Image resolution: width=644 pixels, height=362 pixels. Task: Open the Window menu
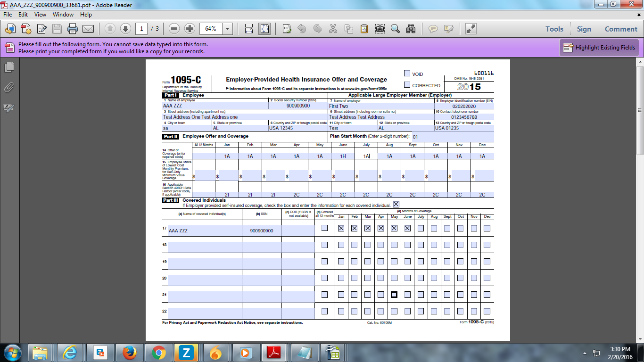[x=63, y=15]
